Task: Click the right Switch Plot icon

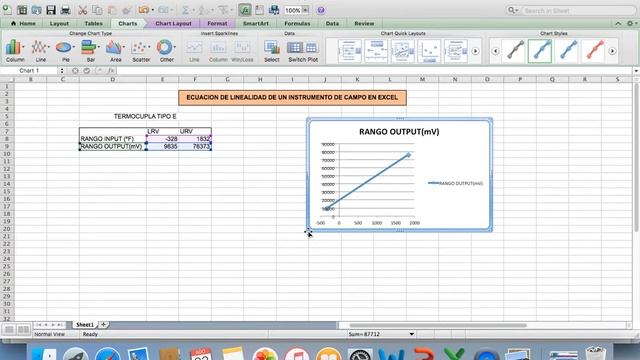Action: (x=311, y=48)
